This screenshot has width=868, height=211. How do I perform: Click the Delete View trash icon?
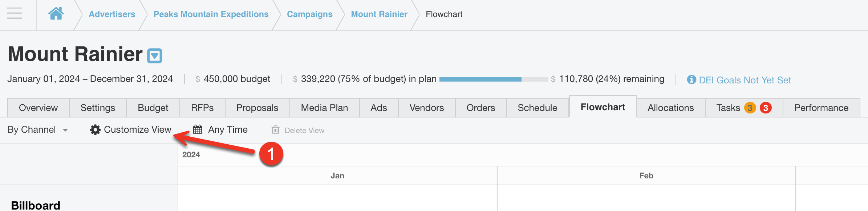point(276,130)
